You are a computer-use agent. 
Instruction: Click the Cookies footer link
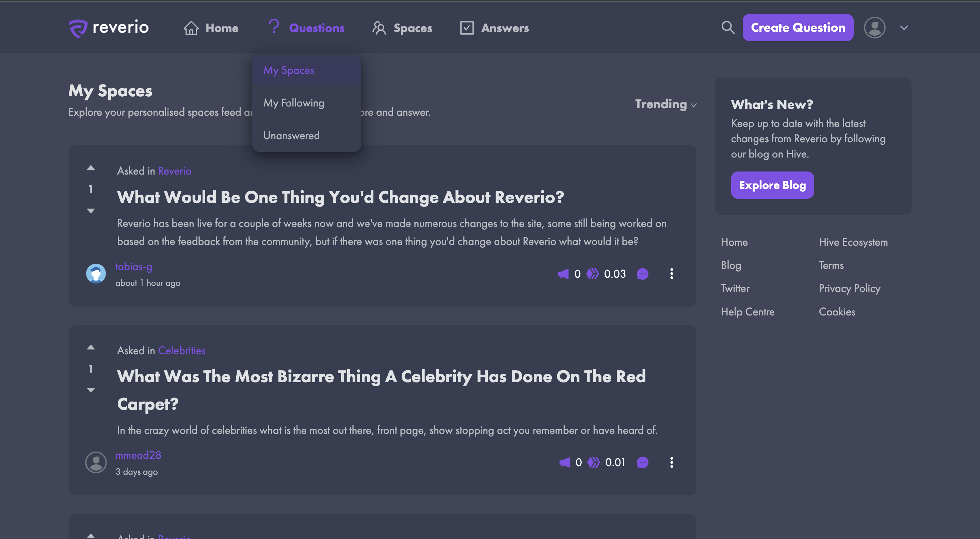(x=837, y=312)
